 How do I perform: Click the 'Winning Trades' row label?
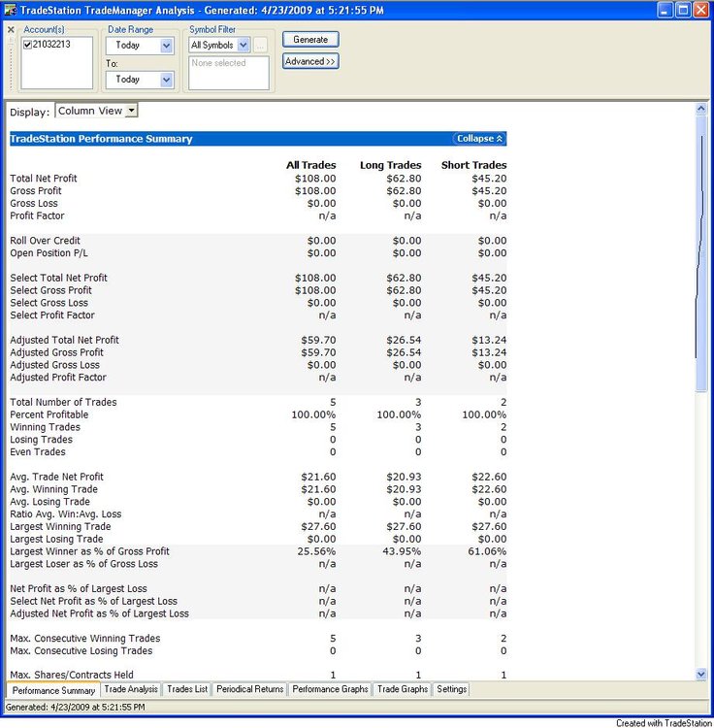tap(45, 427)
